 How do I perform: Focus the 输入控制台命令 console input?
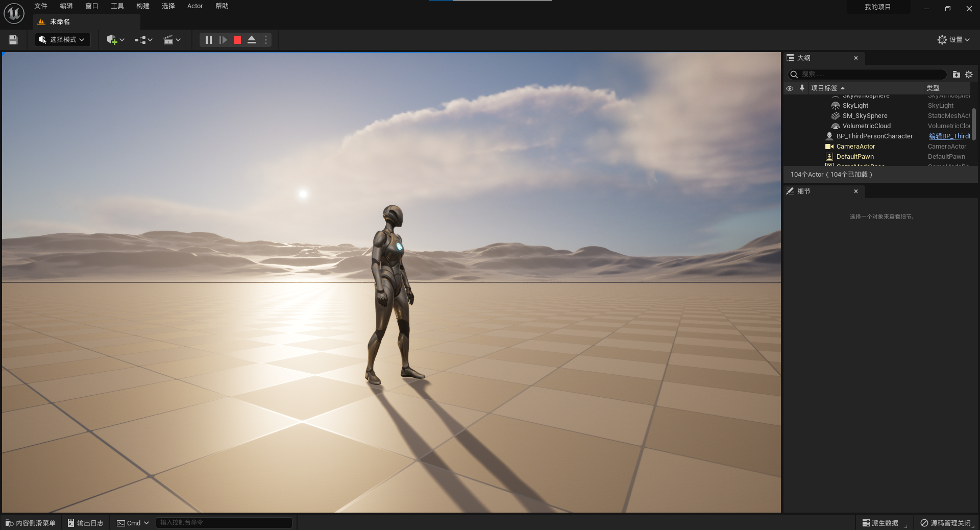(x=224, y=522)
